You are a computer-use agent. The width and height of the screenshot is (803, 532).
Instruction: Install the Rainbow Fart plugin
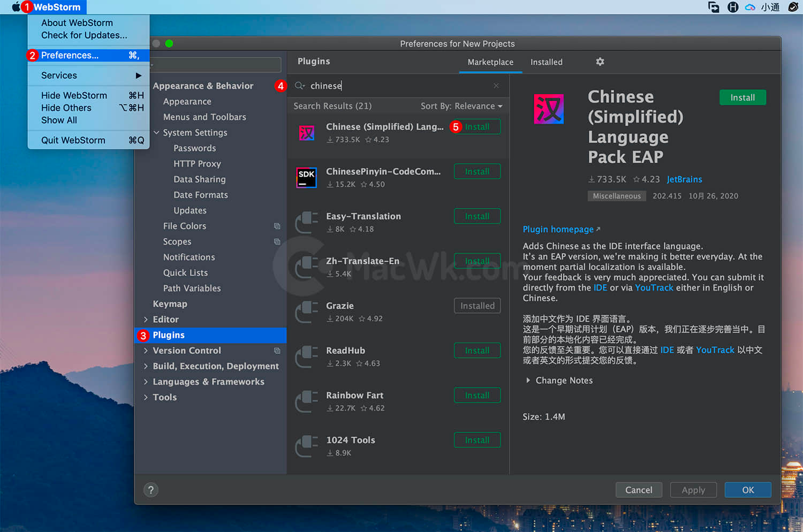477,396
